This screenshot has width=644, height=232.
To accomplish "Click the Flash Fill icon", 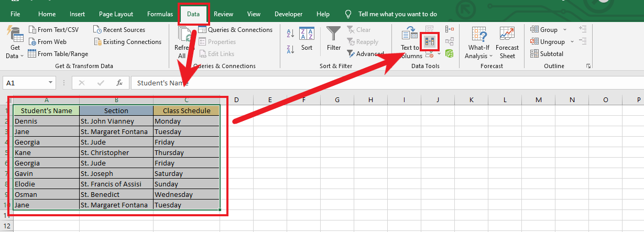I will 430,29.
